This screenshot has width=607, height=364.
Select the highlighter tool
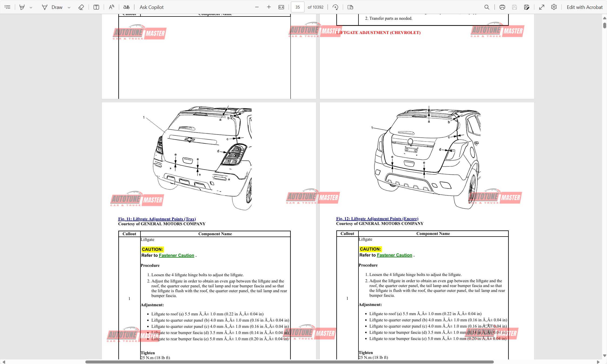[22, 7]
